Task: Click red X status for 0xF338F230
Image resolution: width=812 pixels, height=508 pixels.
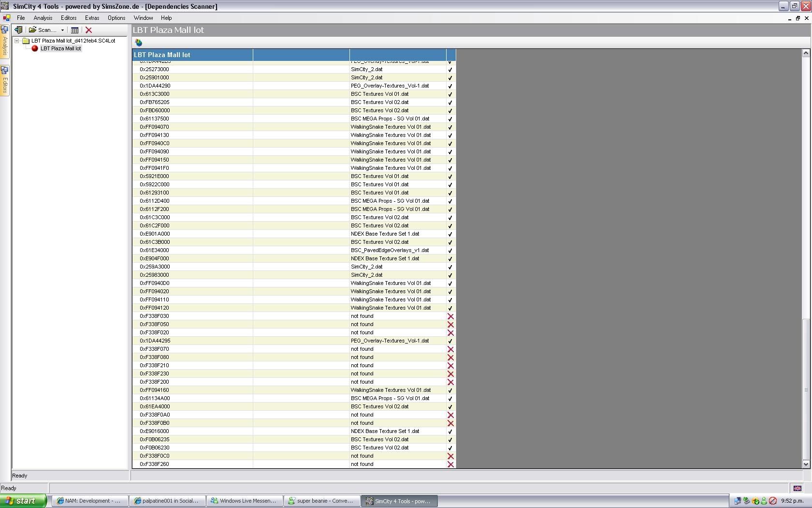Action: point(450,374)
